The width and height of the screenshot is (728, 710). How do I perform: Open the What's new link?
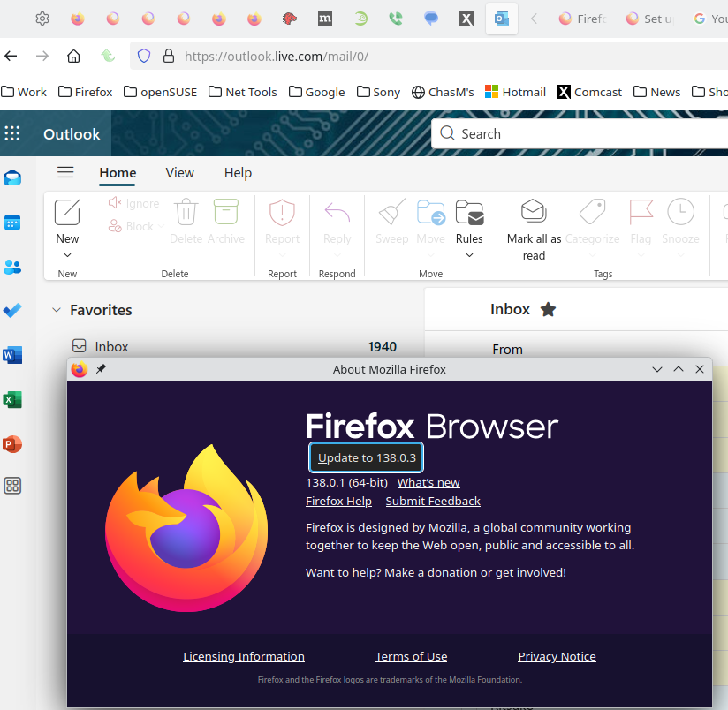[428, 483]
